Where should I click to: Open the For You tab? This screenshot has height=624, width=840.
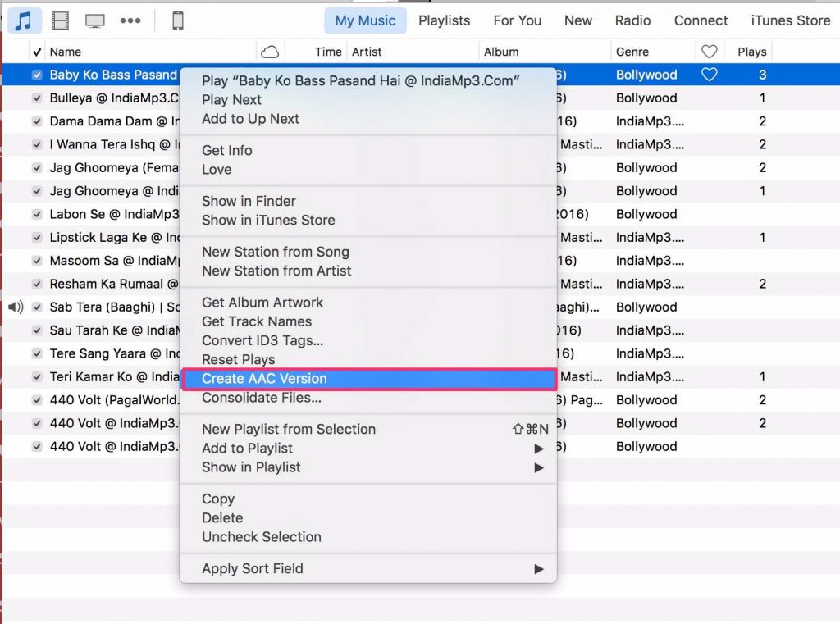(518, 20)
